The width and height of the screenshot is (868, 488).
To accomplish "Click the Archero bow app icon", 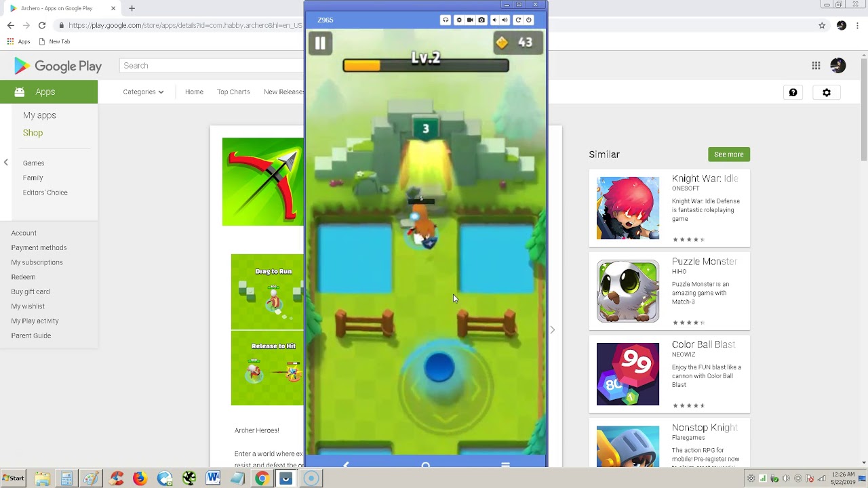I will tap(263, 182).
